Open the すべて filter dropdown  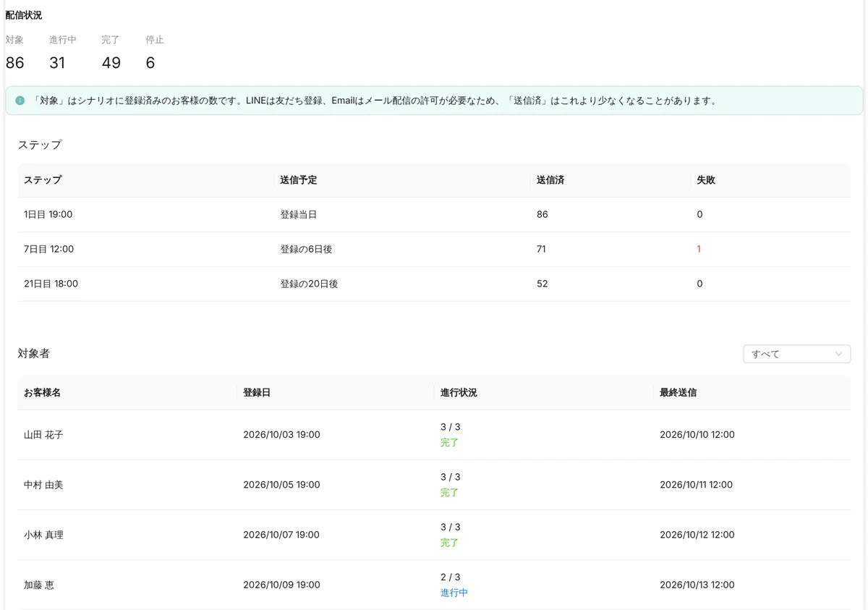click(x=796, y=354)
